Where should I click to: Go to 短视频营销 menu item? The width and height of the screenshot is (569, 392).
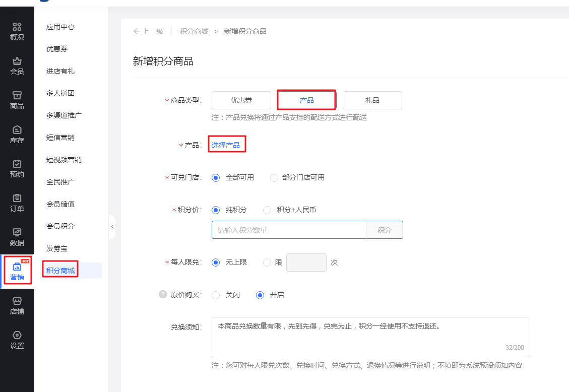coord(64,160)
